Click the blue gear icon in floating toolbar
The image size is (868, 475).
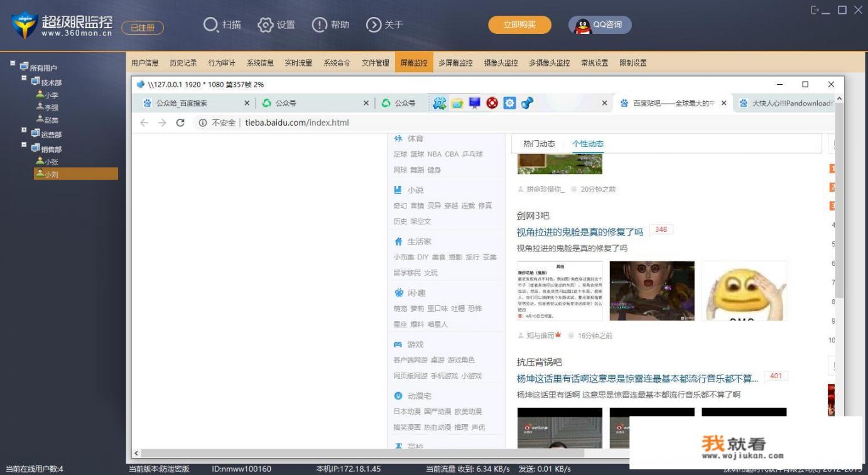(x=509, y=103)
